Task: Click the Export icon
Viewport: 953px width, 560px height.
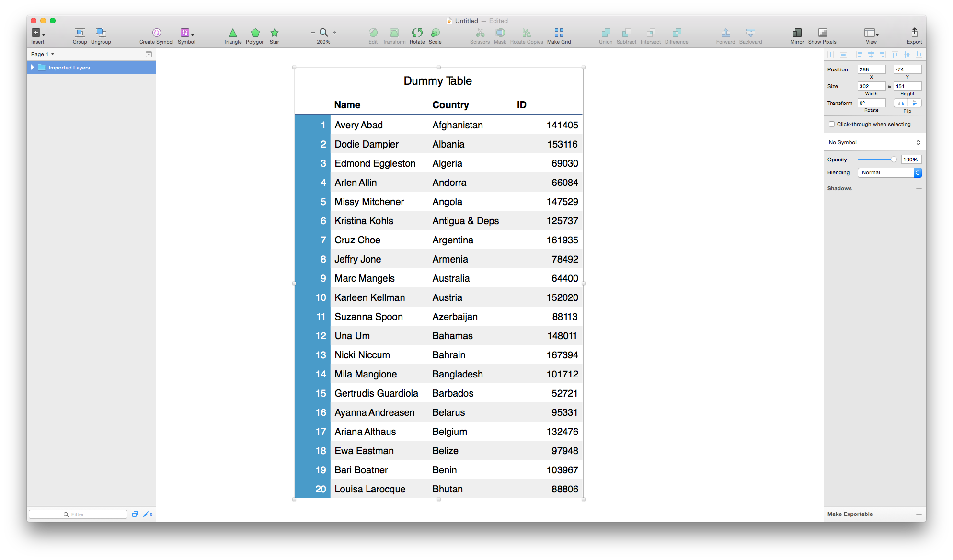Action: pyautogui.click(x=914, y=33)
